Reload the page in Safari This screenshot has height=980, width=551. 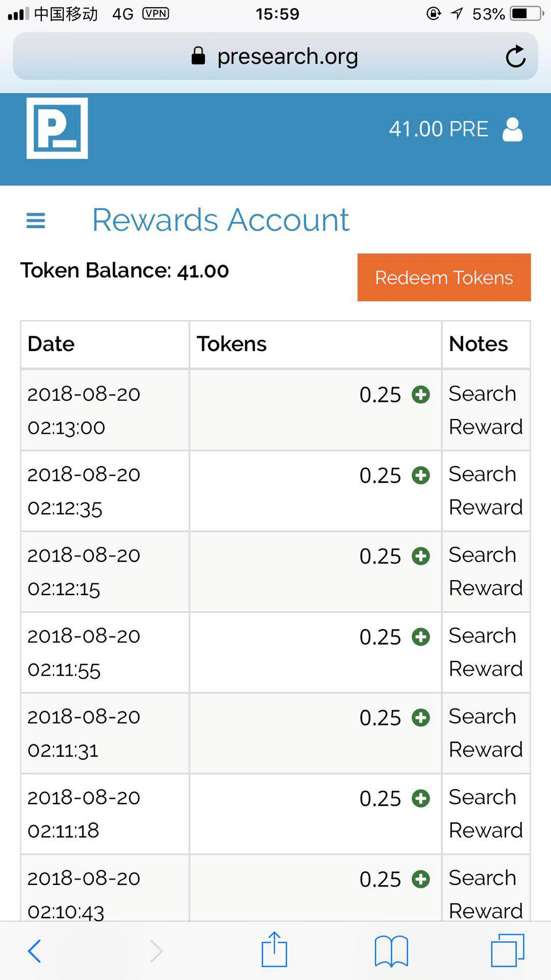pyautogui.click(x=515, y=56)
